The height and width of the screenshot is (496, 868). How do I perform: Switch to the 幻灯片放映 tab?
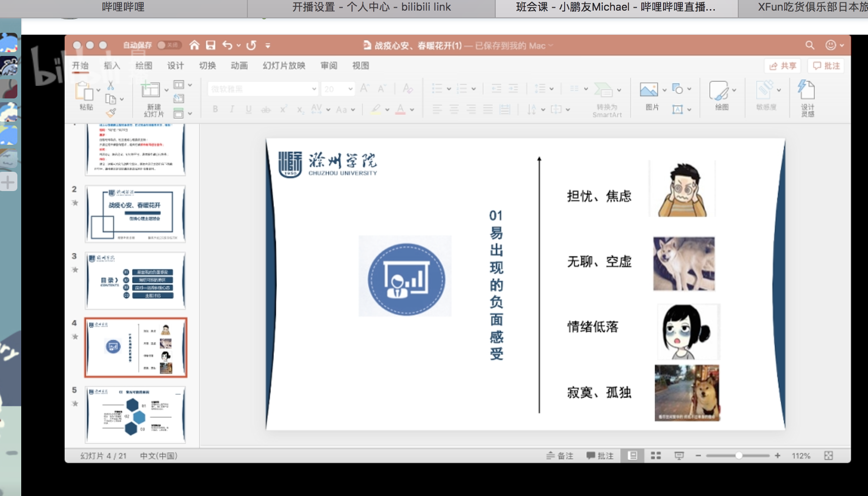tap(284, 66)
